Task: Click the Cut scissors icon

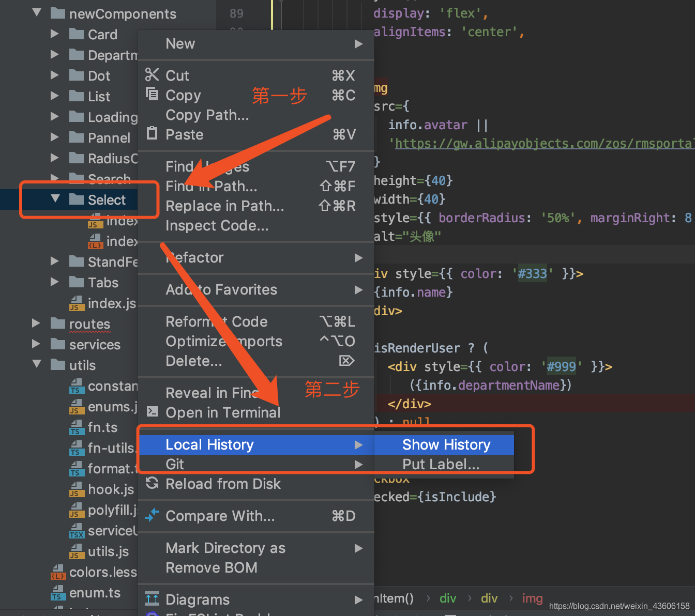Action: click(152, 75)
